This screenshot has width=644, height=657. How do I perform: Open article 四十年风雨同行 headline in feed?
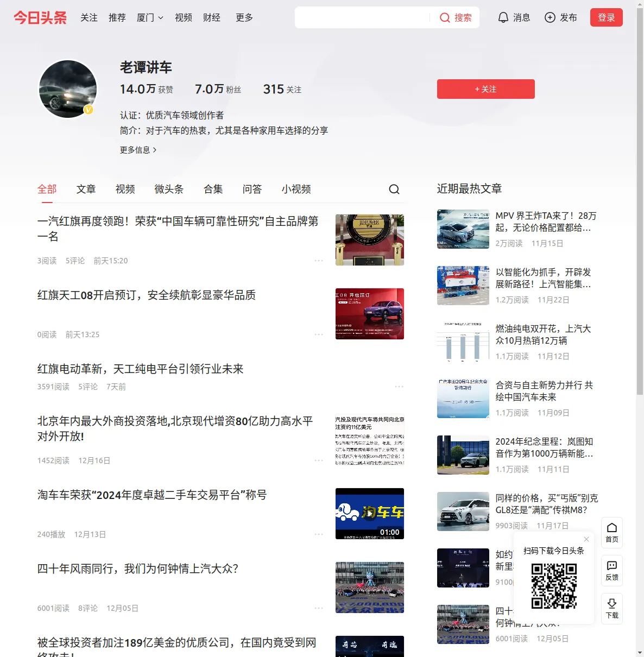tap(138, 568)
